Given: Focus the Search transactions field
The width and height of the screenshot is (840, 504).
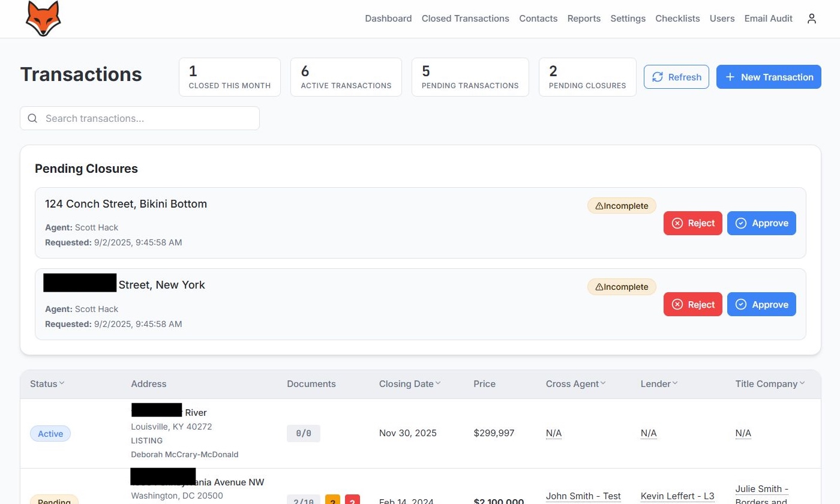Looking at the screenshot, I should [150, 118].
